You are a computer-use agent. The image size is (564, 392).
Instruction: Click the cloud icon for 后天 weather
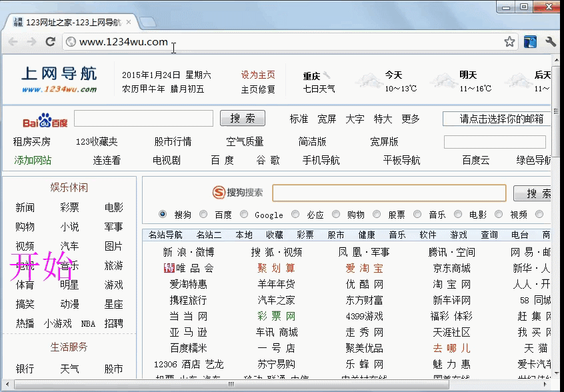518,81
